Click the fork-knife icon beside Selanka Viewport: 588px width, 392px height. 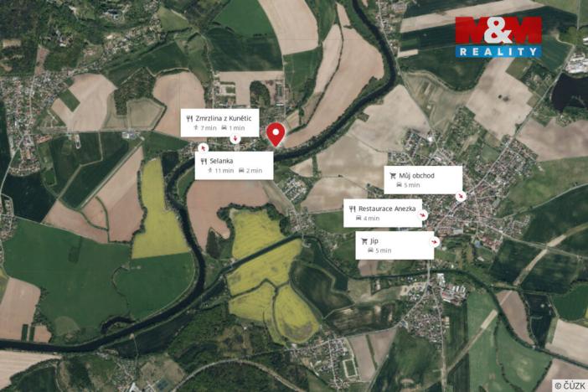204,162
